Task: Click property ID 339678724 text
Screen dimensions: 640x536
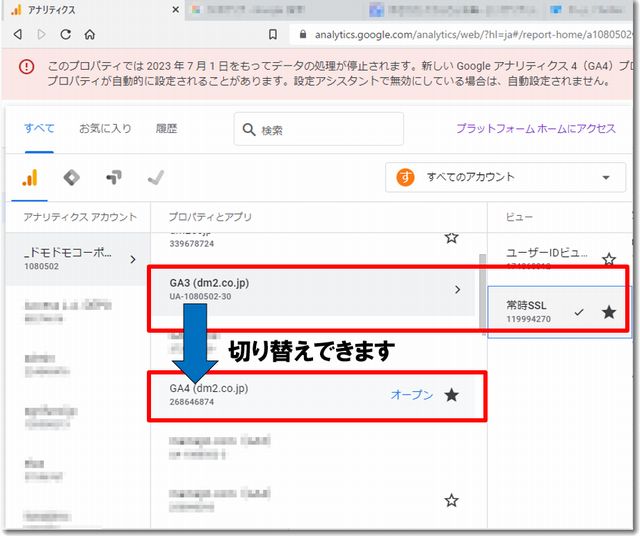Action: 191,244
